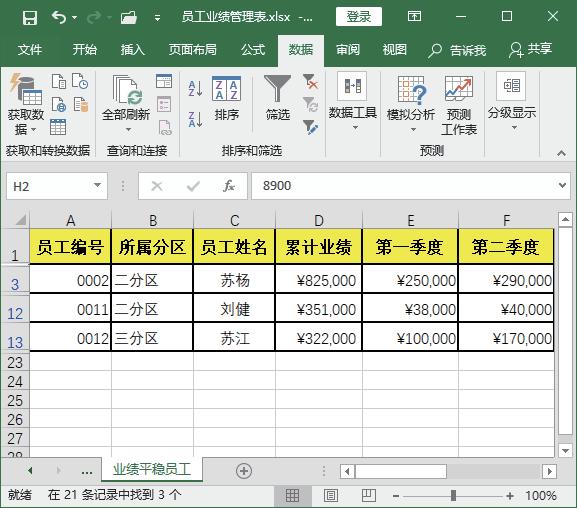This screenshot has width=577, height=508.
Task: Select column D header
Action: point(319,221)
